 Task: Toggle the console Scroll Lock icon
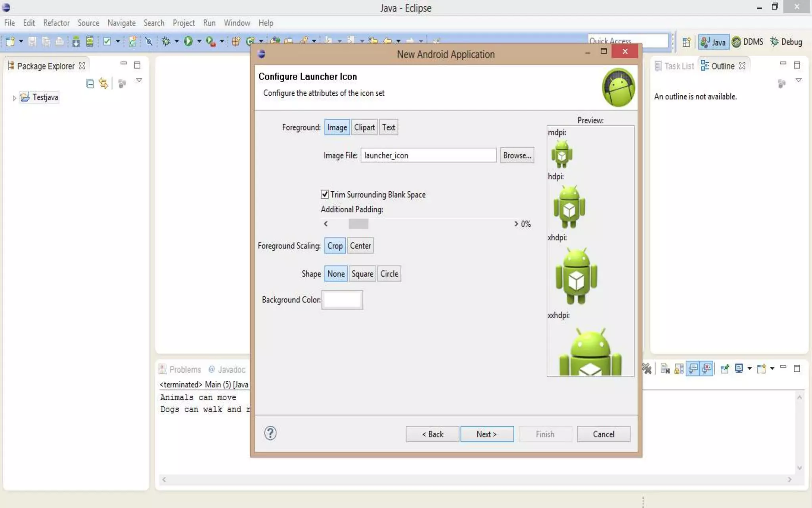(x=679, y=369)
